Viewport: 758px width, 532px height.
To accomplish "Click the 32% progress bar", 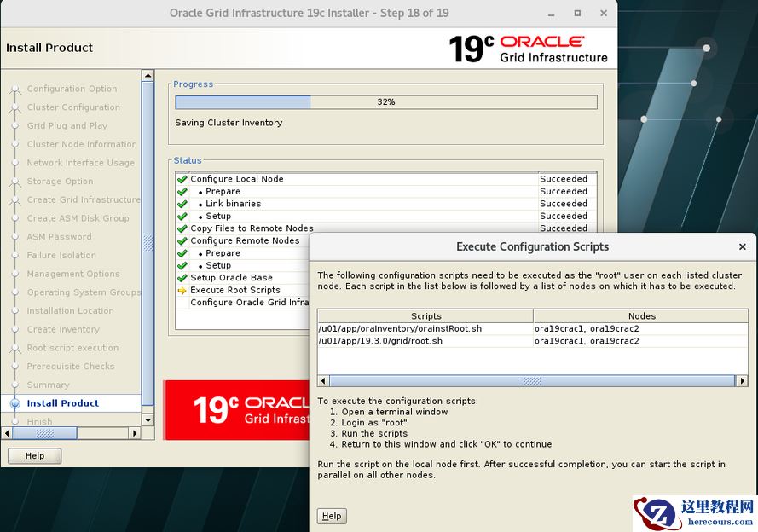I will (386, 102).
